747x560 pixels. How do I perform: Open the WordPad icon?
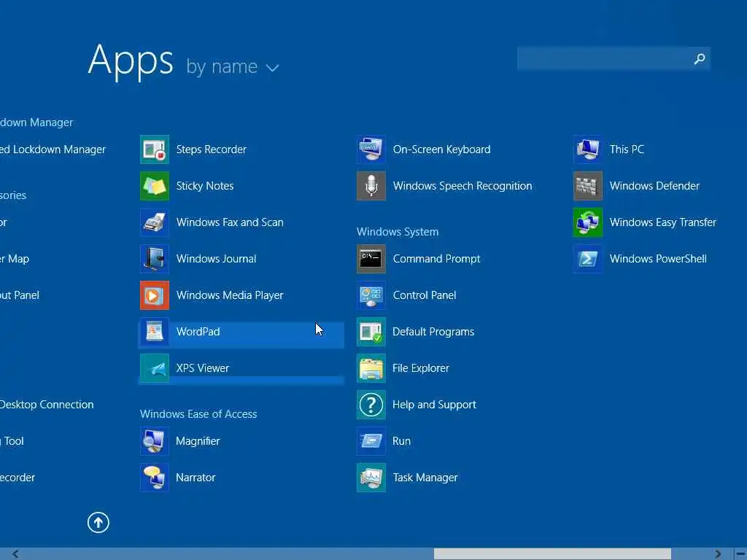point(155,332)
